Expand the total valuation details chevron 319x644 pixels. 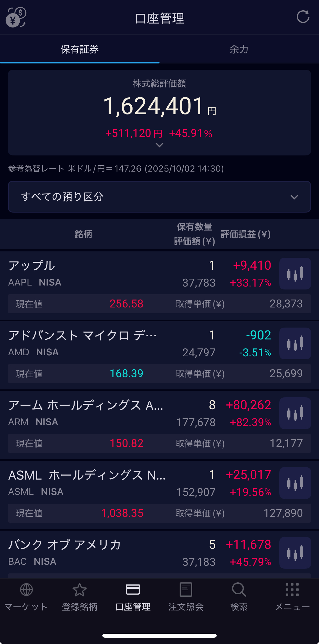pos(159,145)
